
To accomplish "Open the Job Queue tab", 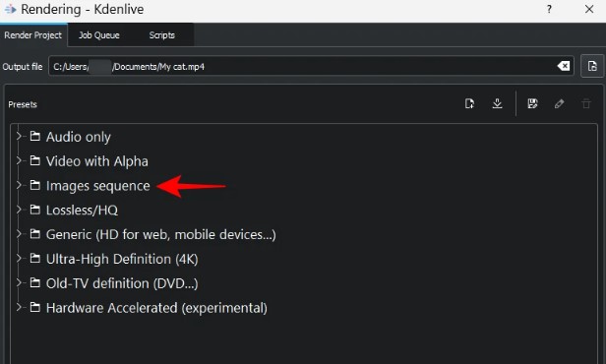I will (99, 35).
